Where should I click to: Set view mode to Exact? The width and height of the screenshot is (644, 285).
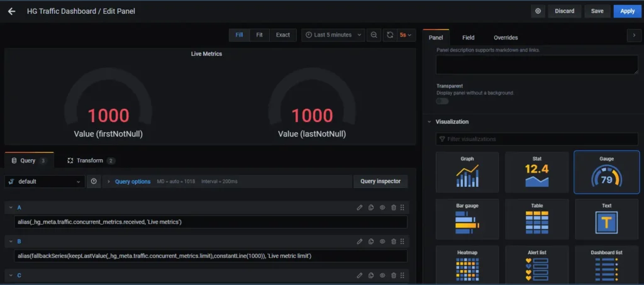coord(283,35)
